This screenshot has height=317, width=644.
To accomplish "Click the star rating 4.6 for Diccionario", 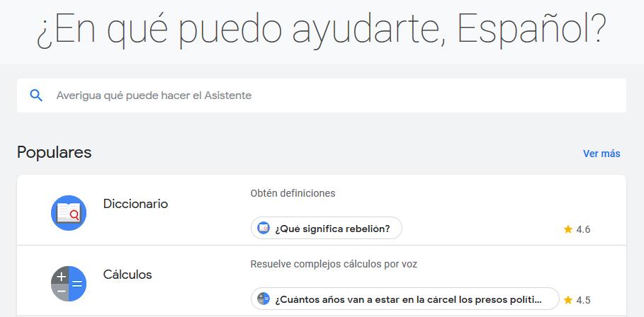I will click(577, 229).
